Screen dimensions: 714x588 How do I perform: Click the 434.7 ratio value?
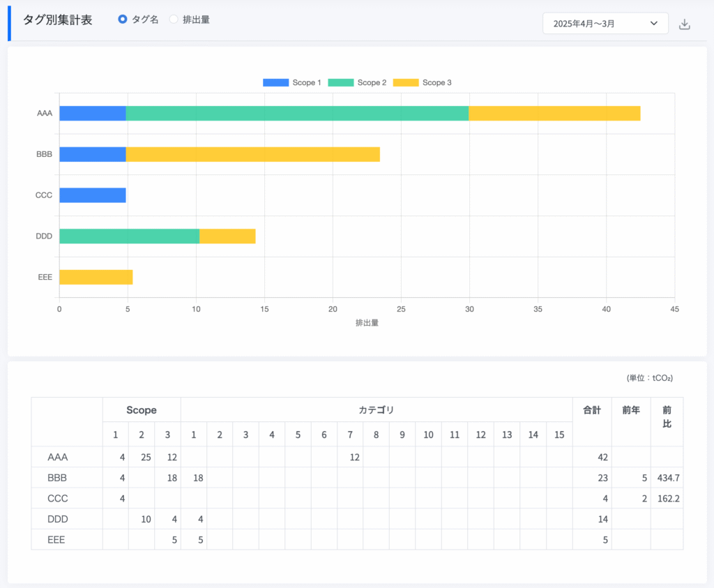point(668,478)
